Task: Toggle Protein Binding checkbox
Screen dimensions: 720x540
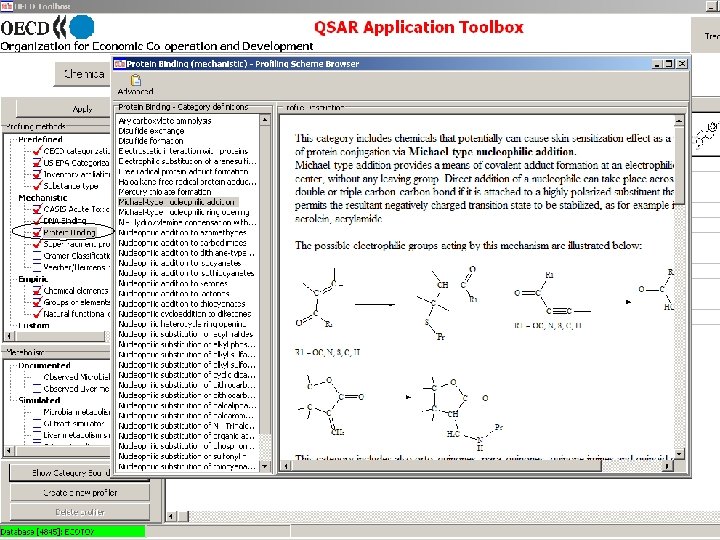Action: [x=37, y=232]
